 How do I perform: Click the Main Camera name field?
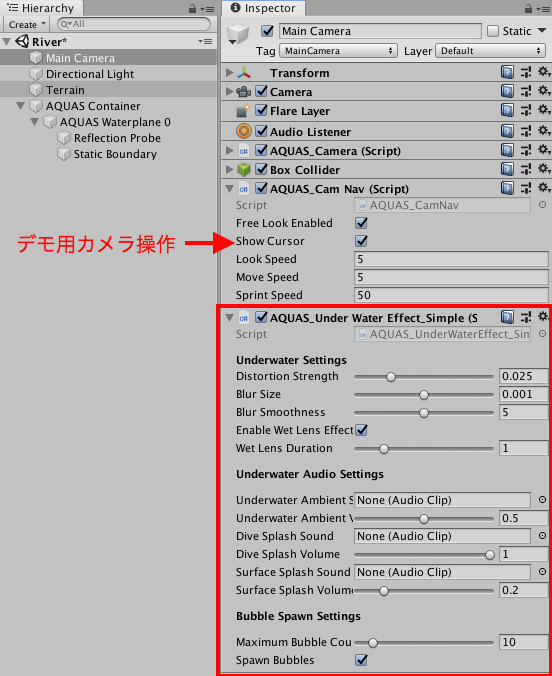380,31
